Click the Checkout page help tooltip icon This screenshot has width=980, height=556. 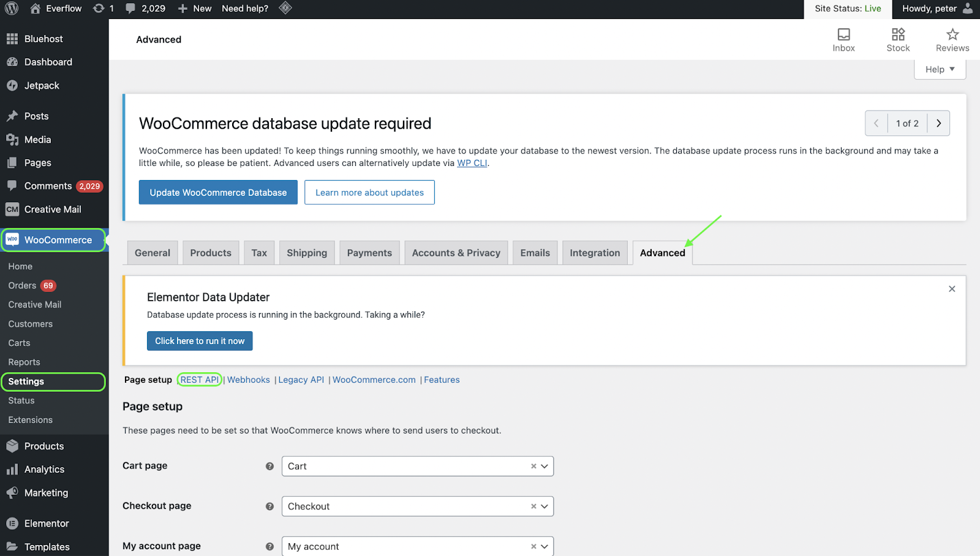pos(269,506)
